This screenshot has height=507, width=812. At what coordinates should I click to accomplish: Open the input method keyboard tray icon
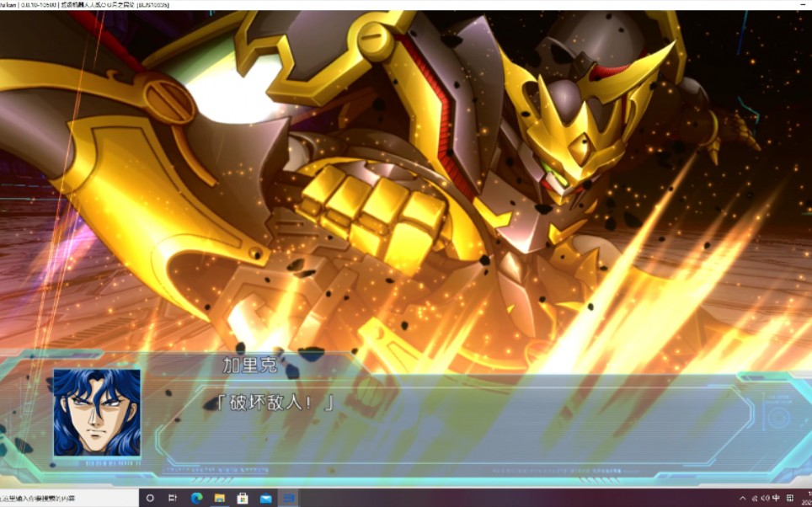coord(790,499)
